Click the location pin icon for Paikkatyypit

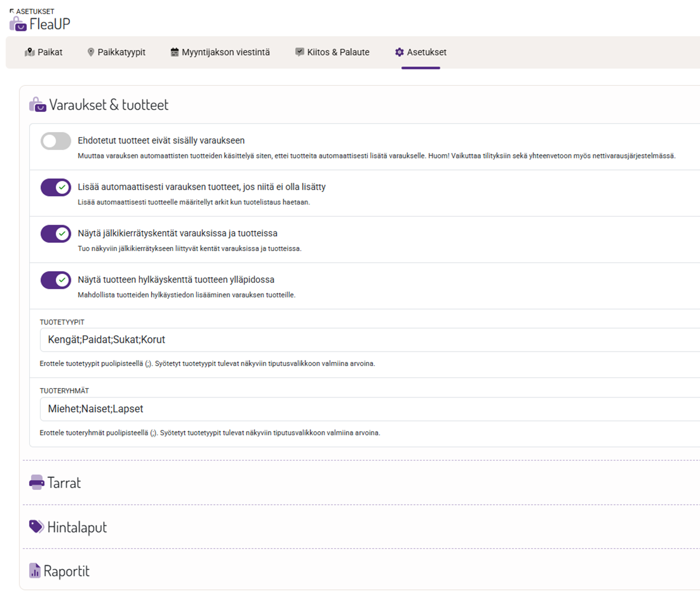point(90,52)
